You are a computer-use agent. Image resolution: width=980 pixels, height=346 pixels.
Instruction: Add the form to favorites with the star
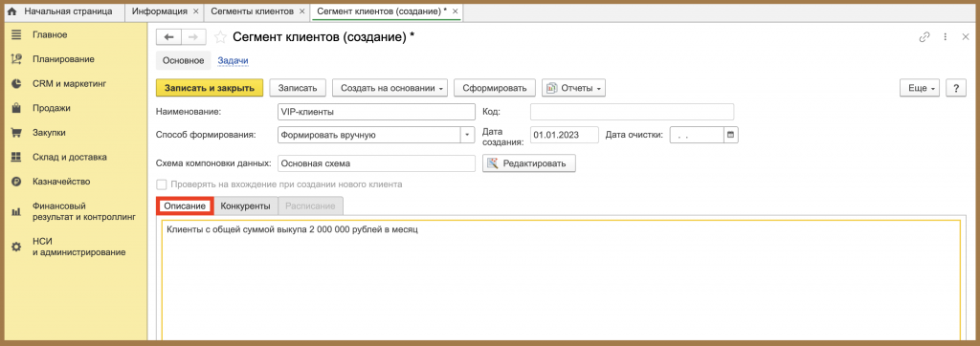(x=220, y=37)
